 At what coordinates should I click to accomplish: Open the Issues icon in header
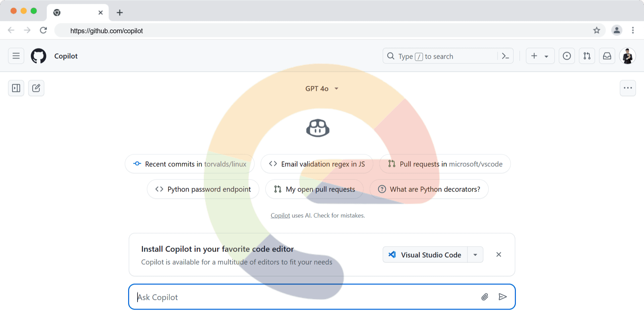(567, 56)
